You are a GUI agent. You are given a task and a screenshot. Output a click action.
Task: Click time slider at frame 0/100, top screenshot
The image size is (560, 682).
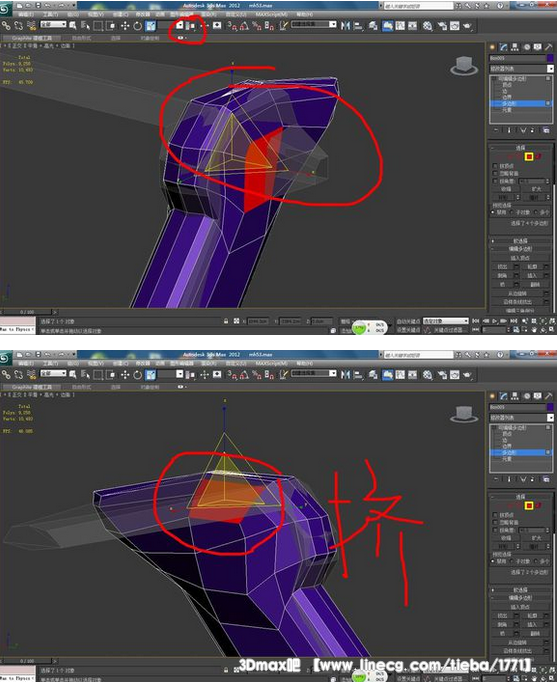(x=27, y=312)
